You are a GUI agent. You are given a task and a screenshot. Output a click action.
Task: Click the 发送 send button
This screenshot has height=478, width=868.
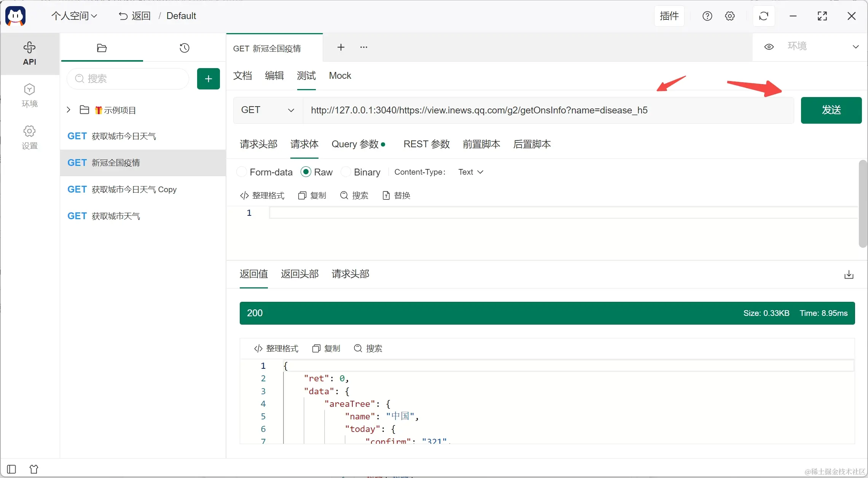click(x=831, y=110)
